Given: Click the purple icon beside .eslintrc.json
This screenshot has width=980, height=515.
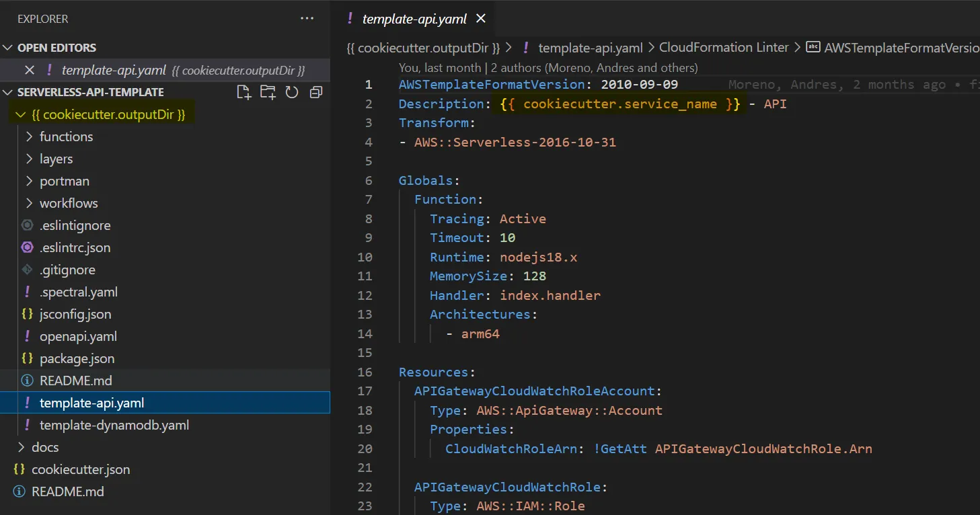Looking at the screenshot, I should [x=27, y=247].
